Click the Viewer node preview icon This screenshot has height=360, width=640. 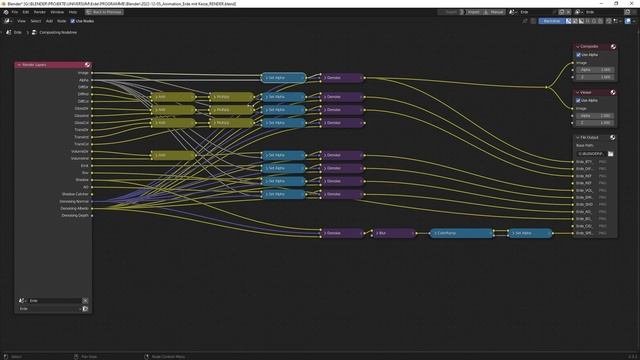click(613, 92)
